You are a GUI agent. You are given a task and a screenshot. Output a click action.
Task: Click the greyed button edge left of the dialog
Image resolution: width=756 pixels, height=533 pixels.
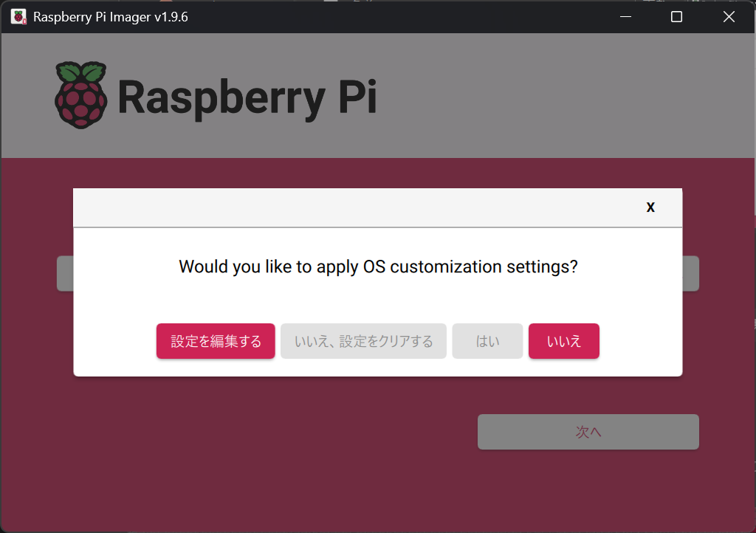click(65, 273)
